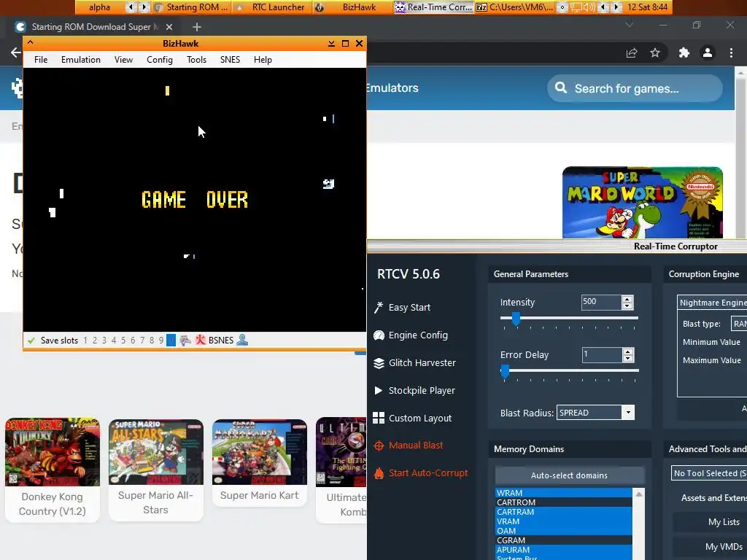Image resolution: width=747 pixels, height=560 pixels.
Task: Toggle OAM in Memory Domains list
Action: [x=564, y=531]
